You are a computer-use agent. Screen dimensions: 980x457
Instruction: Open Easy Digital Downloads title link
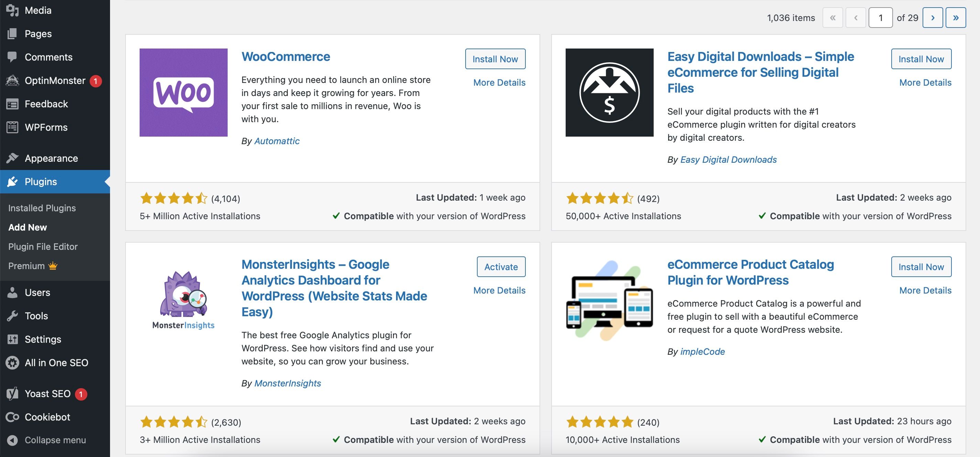click(761, 72)
